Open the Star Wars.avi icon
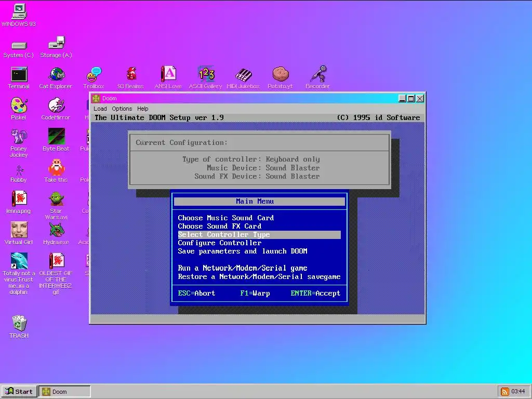 tap(56, 206)
